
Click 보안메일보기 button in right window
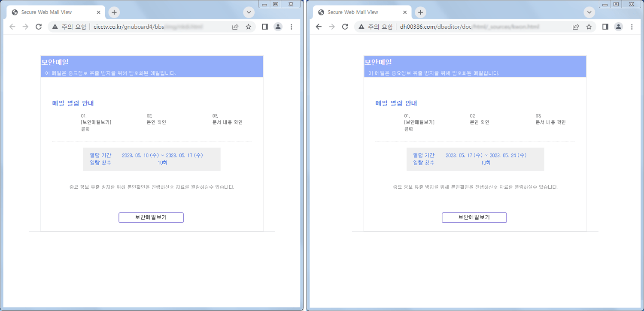[474, 217]
